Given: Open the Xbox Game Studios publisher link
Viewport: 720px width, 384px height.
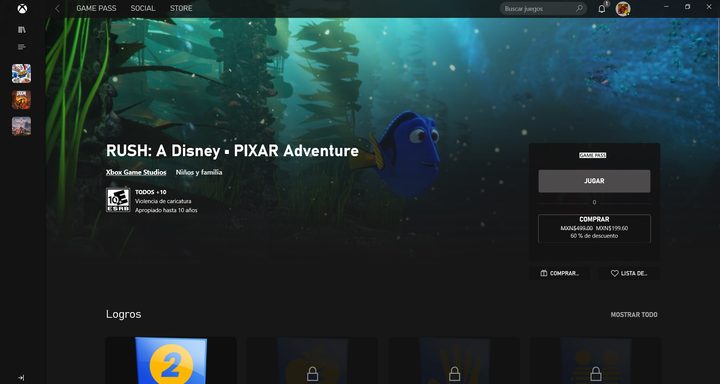Looking at the screenshot, I should [136, 172].
